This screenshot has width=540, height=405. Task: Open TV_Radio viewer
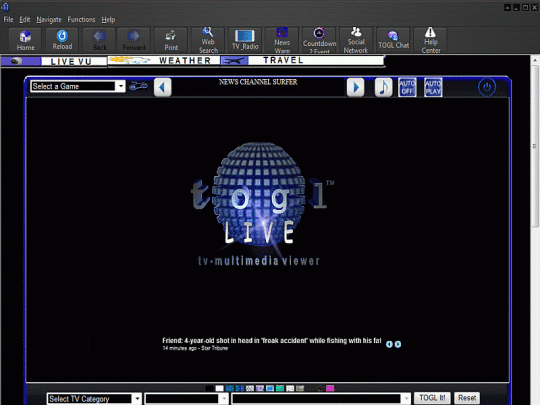tap(245, 40)
